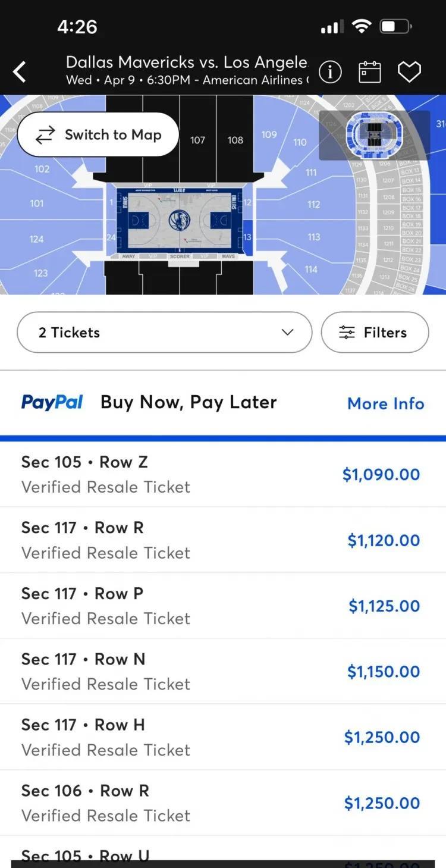Select Sec 117 Row R listing
The width and height of the screenshot is (446, 868).
pos(223,540)
